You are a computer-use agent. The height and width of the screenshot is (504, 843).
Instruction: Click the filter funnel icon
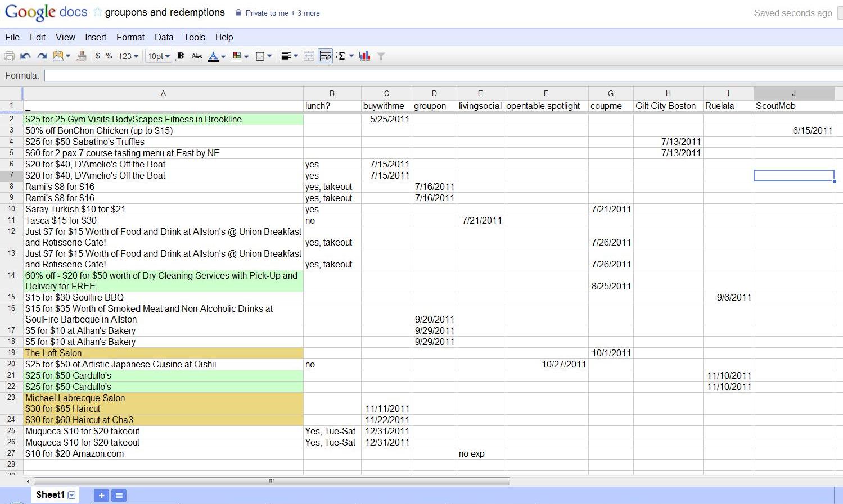tap(381, 56)
